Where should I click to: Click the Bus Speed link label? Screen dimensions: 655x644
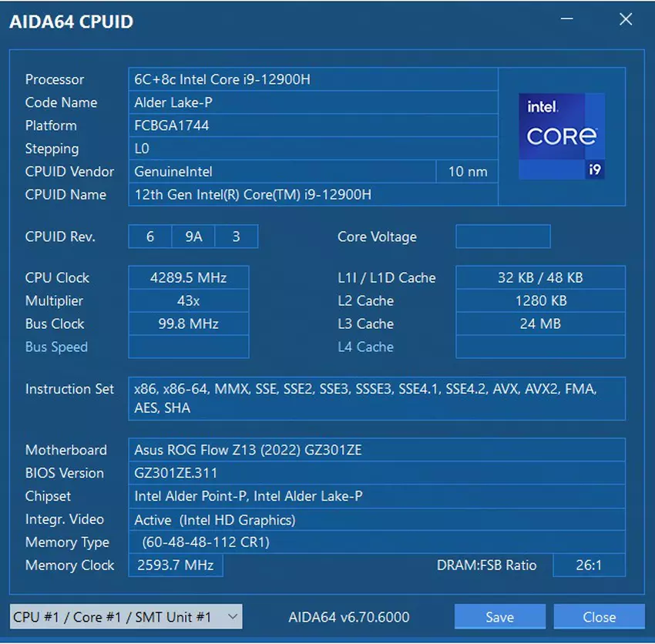tap(56, 347)
